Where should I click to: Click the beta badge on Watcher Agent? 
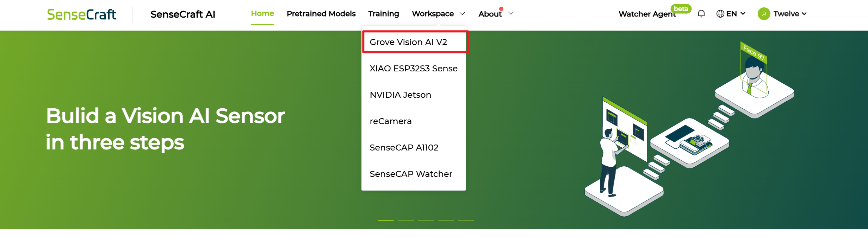(x=681, y=9)
